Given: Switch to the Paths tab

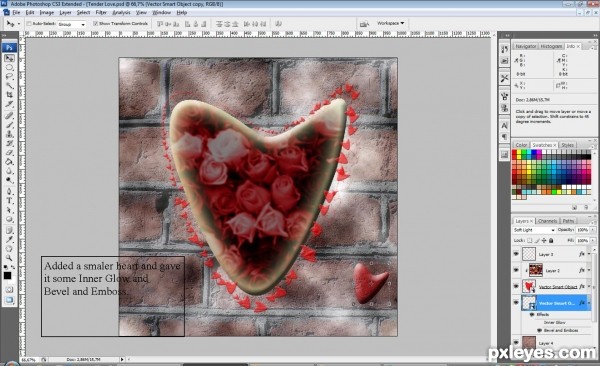Looking at the screenshot, I should 568,221.
